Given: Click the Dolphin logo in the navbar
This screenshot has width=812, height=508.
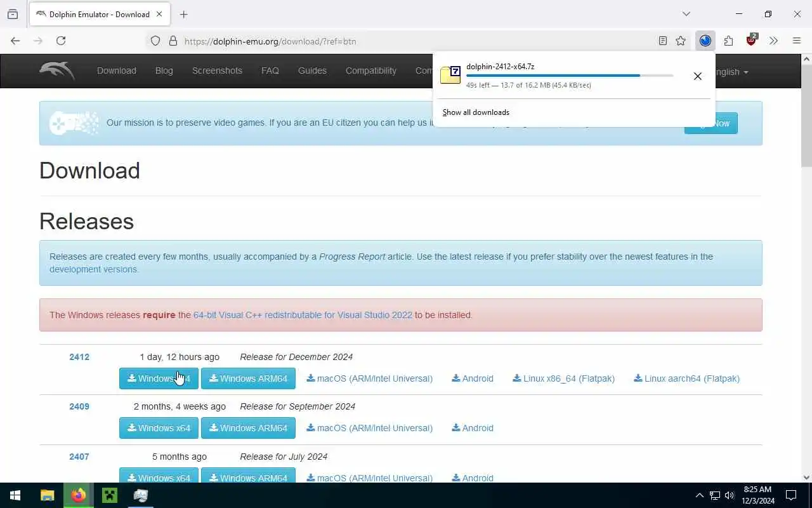Looking at the screenshot, I should click(x=56, y=70).
